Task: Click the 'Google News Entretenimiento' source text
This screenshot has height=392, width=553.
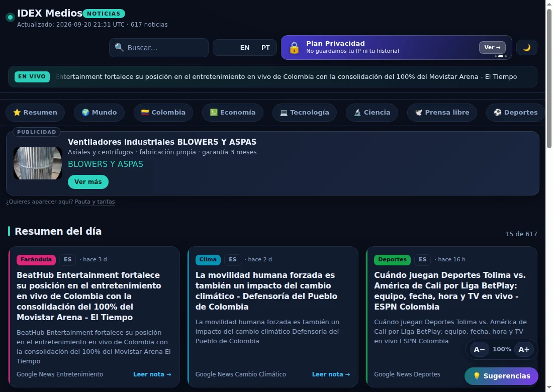Action: coord(60,374)
